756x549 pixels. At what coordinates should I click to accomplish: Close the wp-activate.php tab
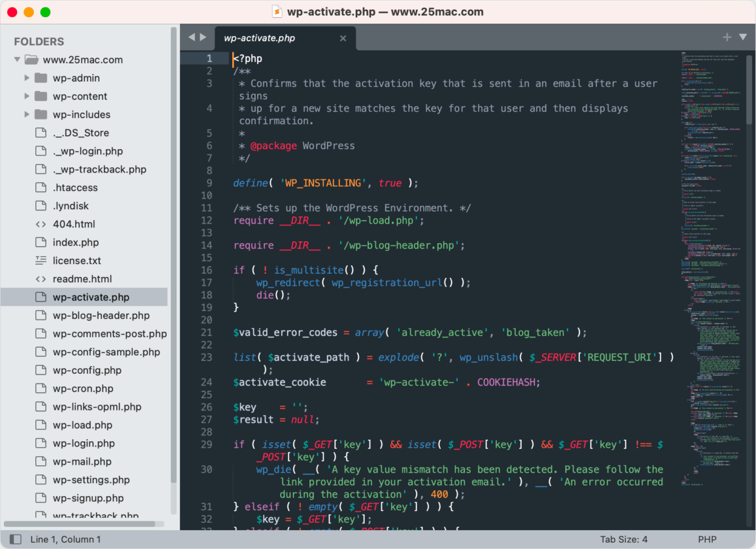pyautogui.click(x=343, y=38)
